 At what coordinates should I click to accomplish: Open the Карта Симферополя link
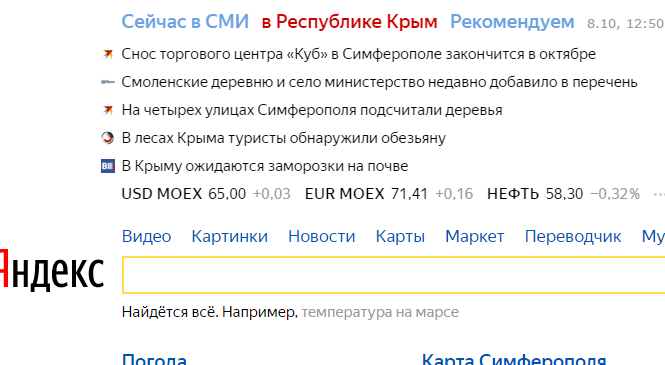coord(514,359)
